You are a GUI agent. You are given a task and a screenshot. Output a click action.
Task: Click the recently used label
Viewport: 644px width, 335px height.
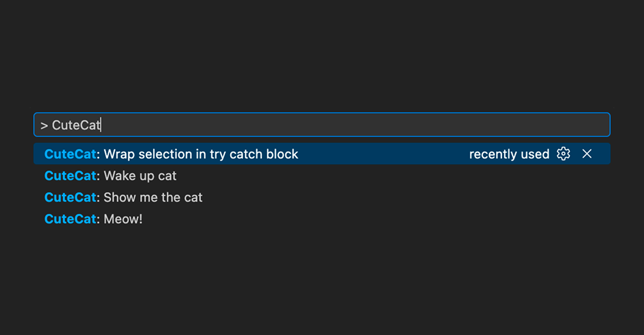tap(509, 154)
